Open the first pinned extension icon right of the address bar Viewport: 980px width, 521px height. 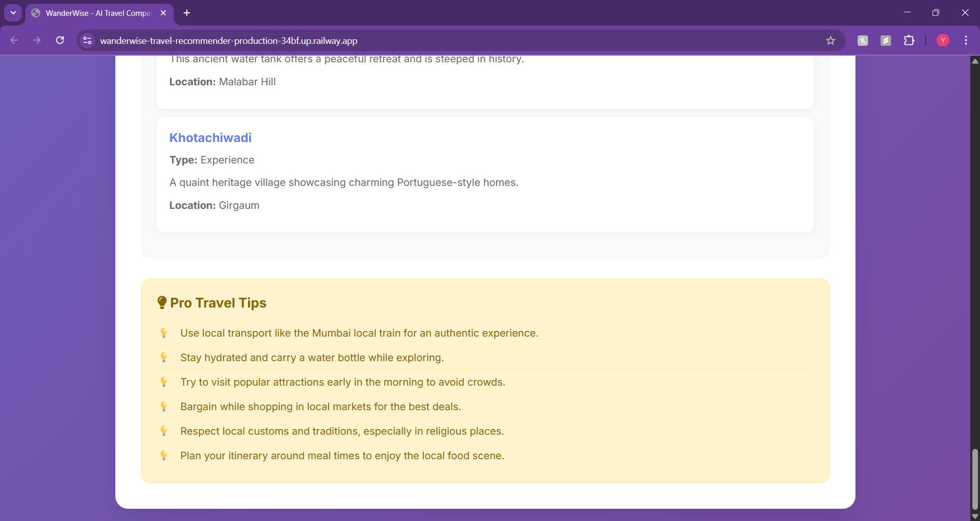coord(863,40)
